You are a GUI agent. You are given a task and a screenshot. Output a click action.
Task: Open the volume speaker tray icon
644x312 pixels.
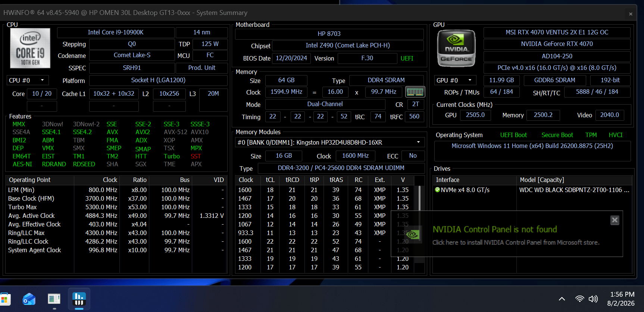coord(593,299)
